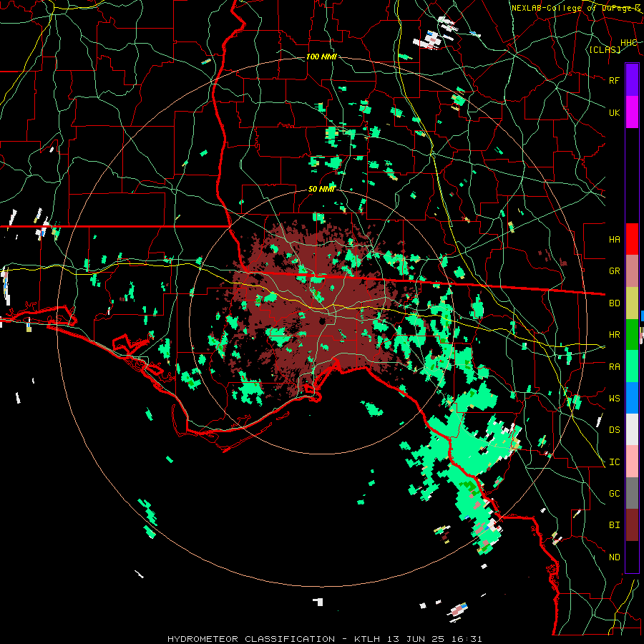Select the BI brown legend swatch

coord(632,525)
